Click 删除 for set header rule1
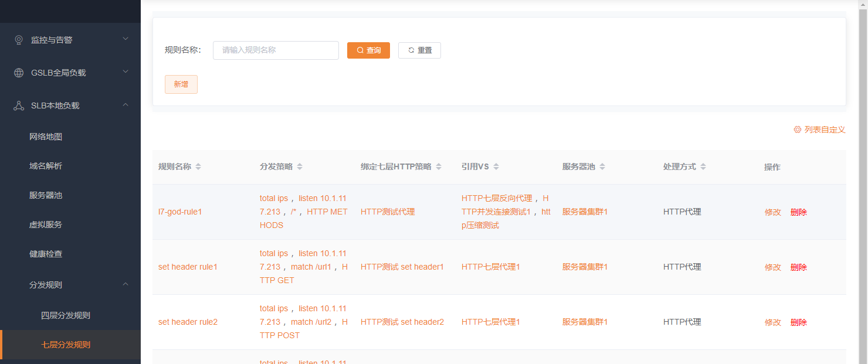This screenshot has width=868, height=364. click(799, 267)
